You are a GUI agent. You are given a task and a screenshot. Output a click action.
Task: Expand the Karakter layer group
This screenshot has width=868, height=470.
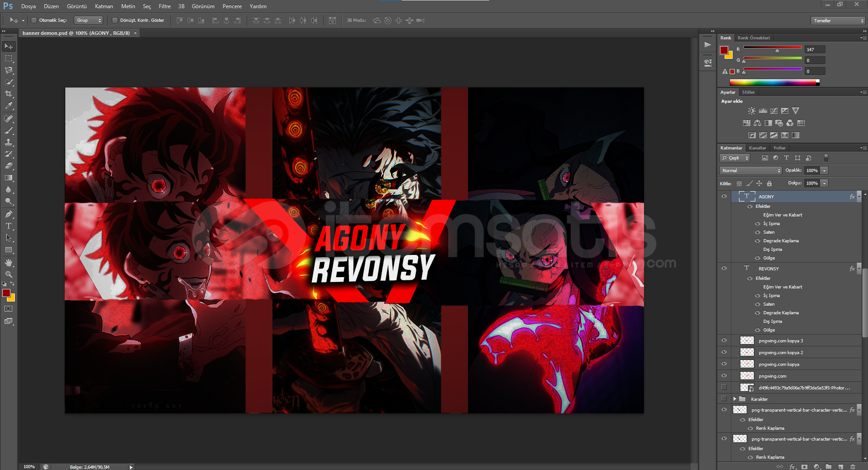pyautogui.click(x=734, y=399)
